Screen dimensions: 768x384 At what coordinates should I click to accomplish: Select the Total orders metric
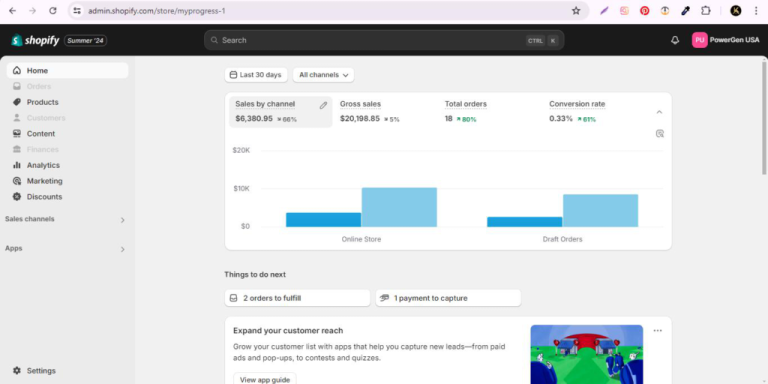coord(490,112)
